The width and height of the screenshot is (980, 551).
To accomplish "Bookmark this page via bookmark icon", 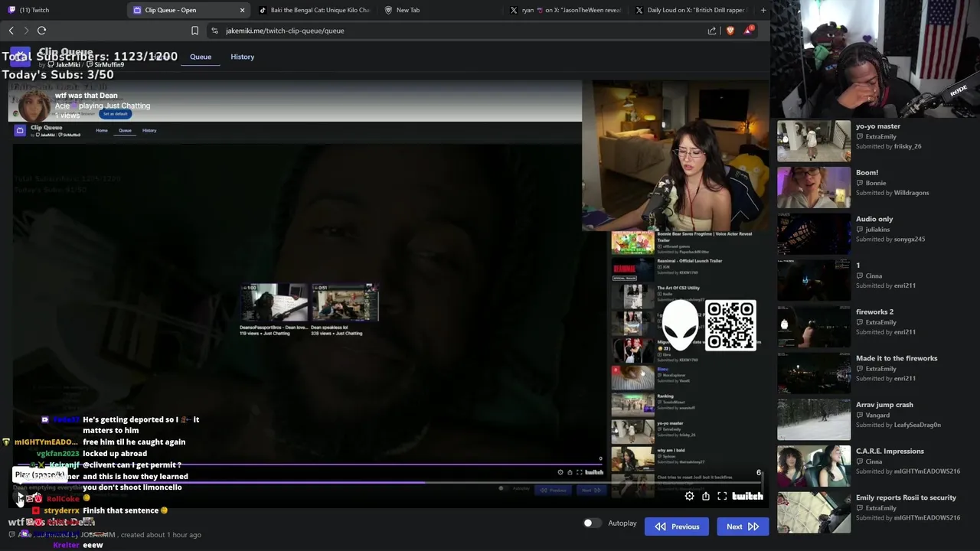I will point(194,31).
